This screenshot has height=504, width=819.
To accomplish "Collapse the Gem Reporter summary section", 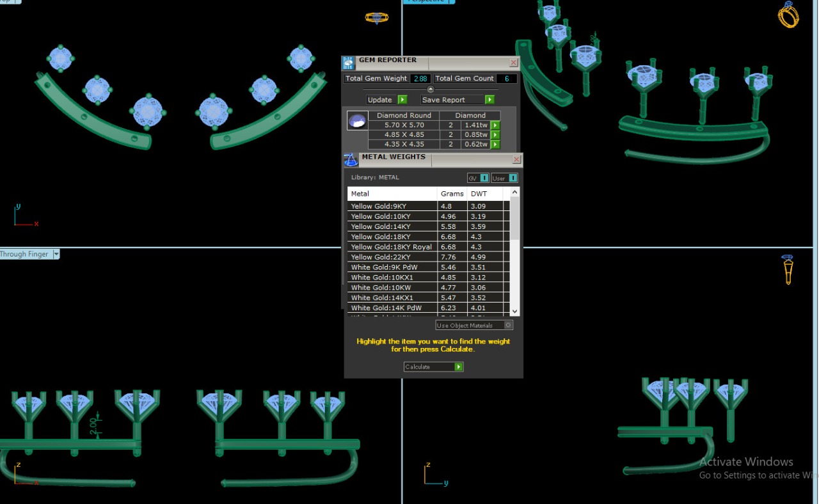I will point(431,90).
